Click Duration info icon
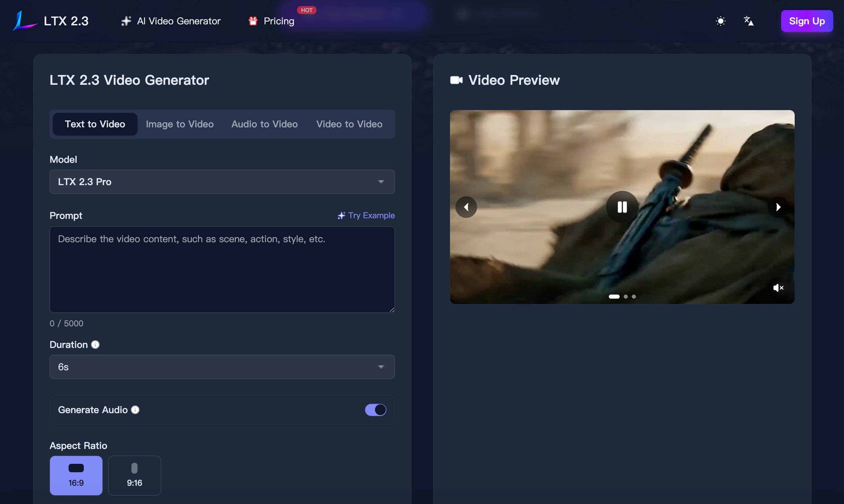 coord(95,344)
